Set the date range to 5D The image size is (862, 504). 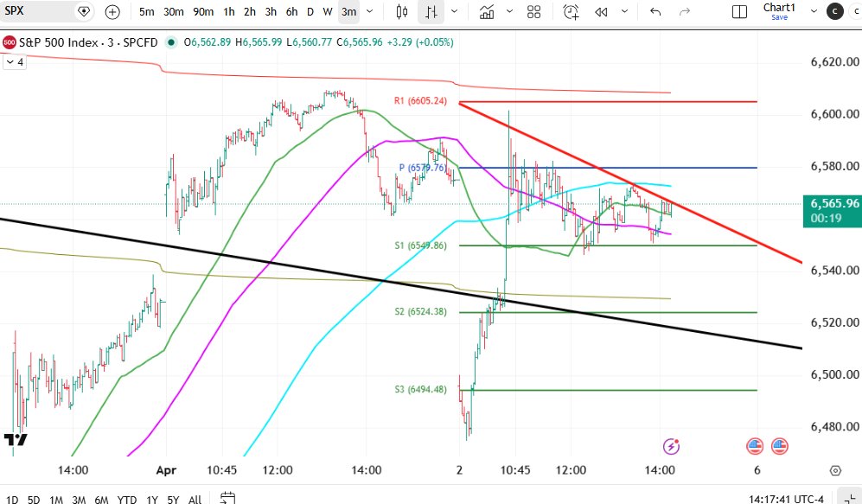pos(34,499)
